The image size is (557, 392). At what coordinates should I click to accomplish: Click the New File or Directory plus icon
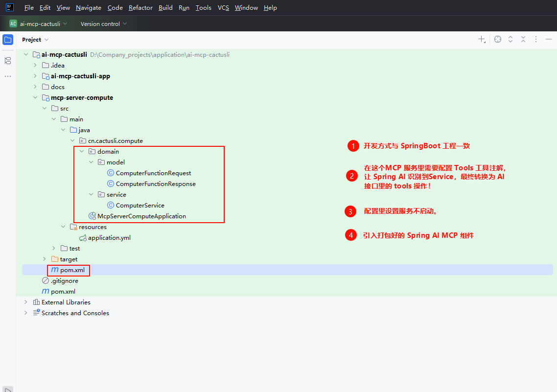[481, 40]
